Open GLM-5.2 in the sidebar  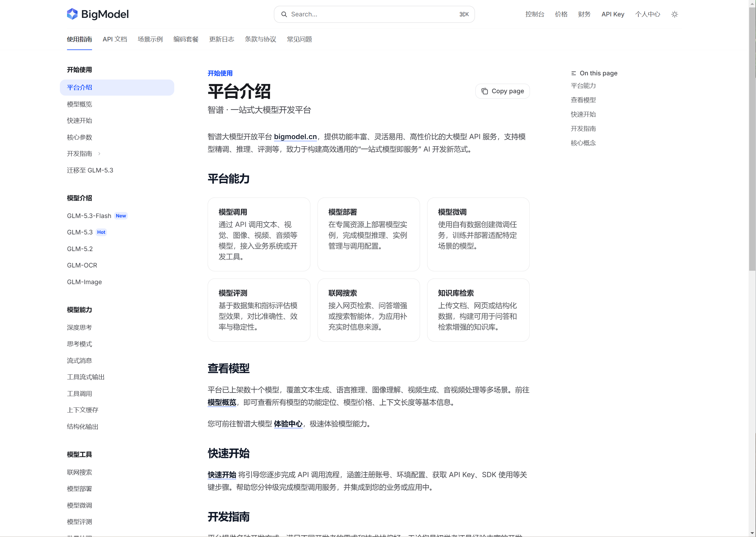(x=80, y=249)
